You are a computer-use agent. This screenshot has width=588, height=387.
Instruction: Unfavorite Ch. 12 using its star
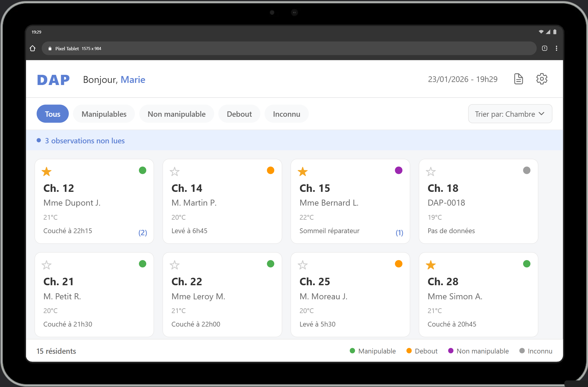[x=47, y=172]
